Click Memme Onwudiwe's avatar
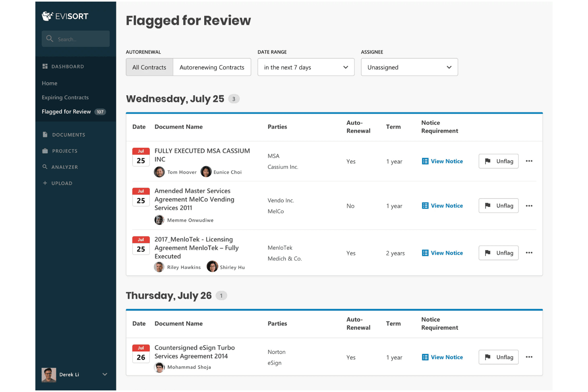 pyautogui.click(x=159, y=220)
